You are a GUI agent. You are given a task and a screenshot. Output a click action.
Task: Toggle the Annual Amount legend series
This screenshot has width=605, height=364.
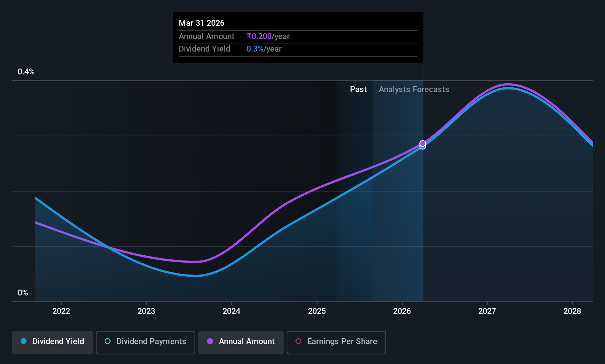pos(241,343)
